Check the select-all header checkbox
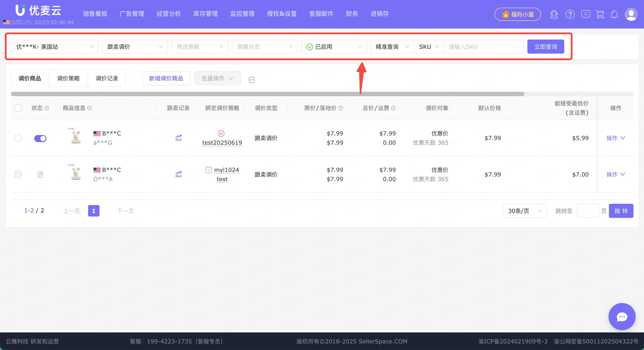Viewport: 644px width, 350px height. click(x=18, y=108)
